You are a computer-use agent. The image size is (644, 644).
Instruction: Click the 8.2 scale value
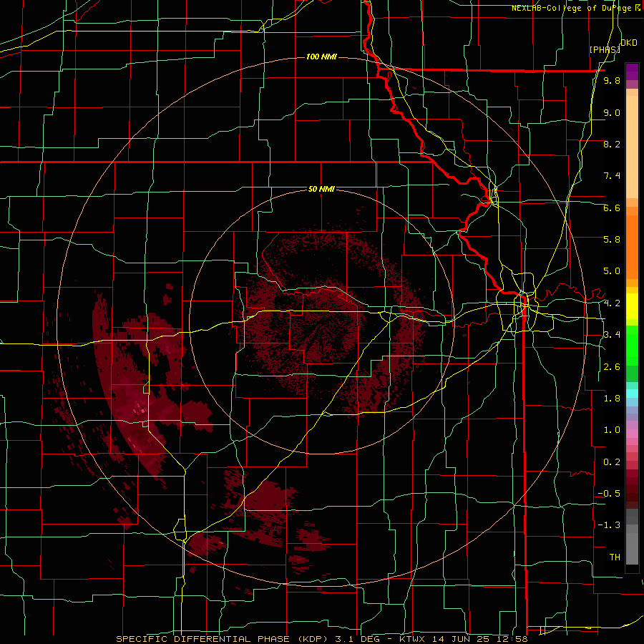pyautogui.click(x=612, y=144)
